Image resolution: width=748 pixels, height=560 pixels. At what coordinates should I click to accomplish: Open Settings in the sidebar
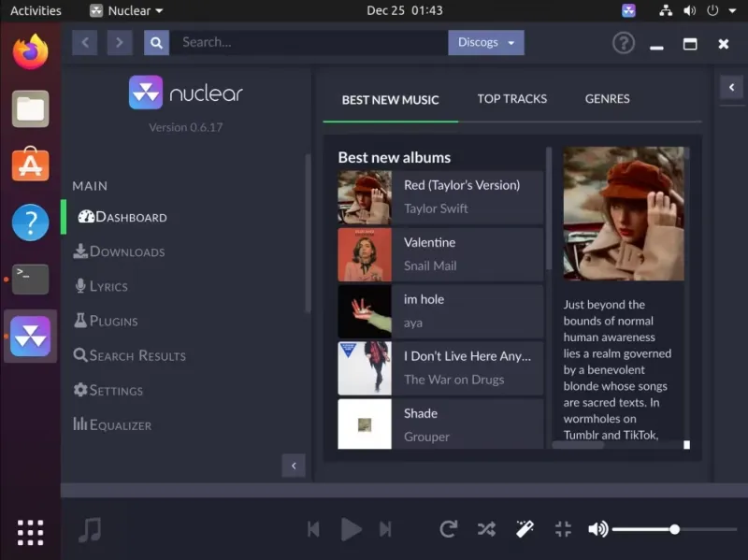(x=108, y=390)
